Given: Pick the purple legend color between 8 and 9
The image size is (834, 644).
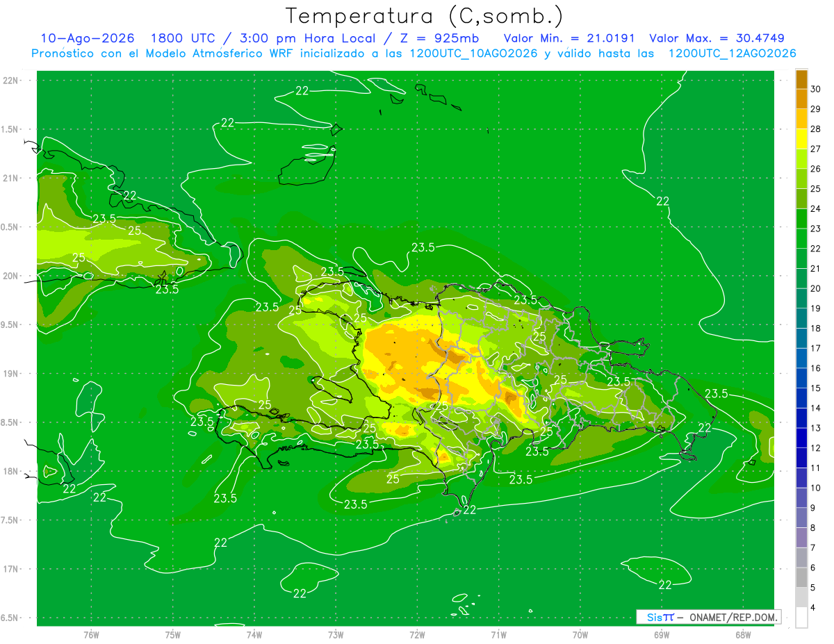Looking at the screenshot, I should 801,518.
